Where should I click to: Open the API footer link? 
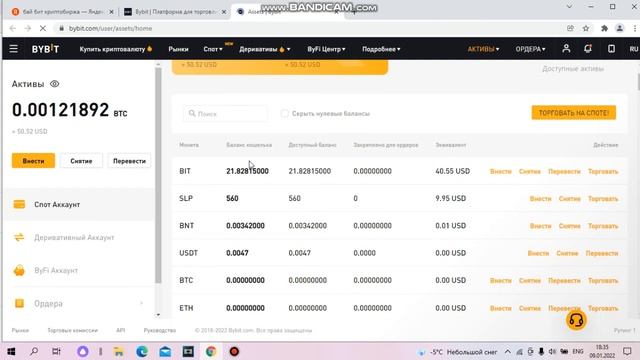pyautogui.click(x=120, y=330)
